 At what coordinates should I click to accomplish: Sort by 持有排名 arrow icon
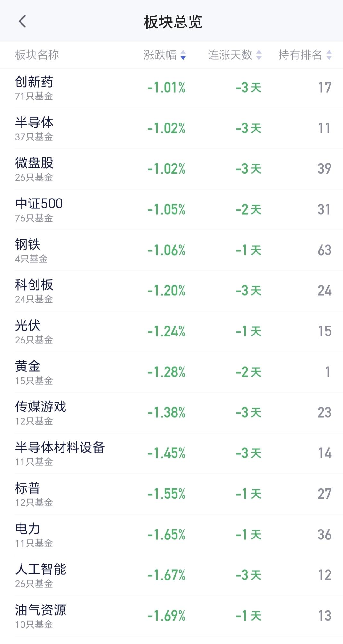point(329,55)
